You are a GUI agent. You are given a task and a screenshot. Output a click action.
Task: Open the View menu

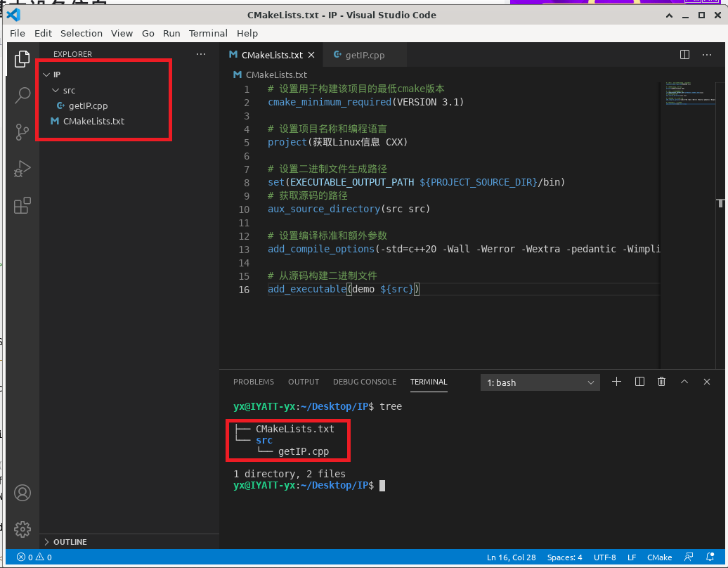pyautogui.click(x=122, y=34)
